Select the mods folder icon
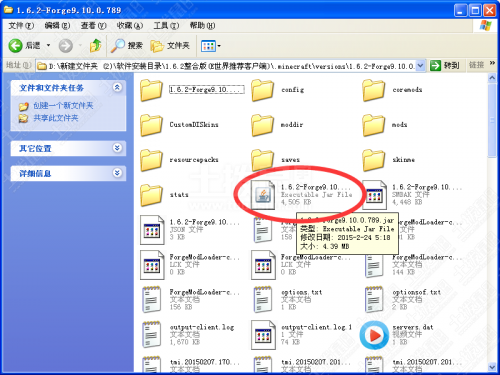The width and height of the screenshot is (500, 375). pyautogui.click(x=374, y=125)
